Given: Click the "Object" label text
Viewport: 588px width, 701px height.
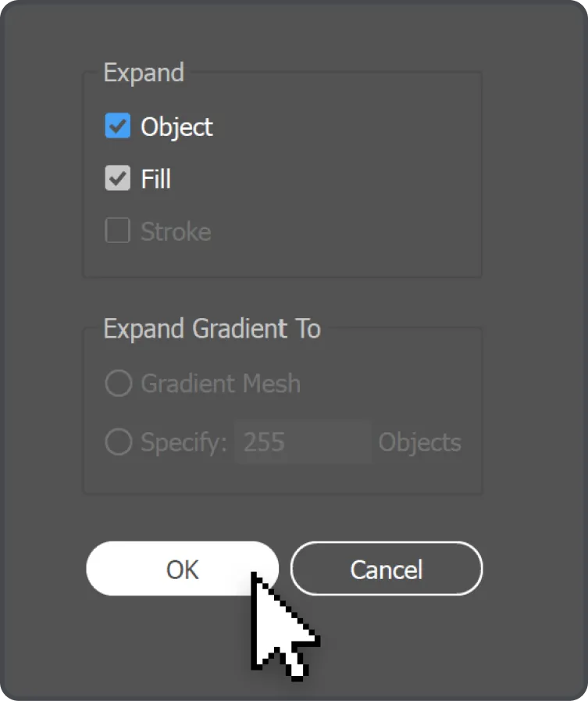Looking at the screenshot, I should [x=177, y=127].
